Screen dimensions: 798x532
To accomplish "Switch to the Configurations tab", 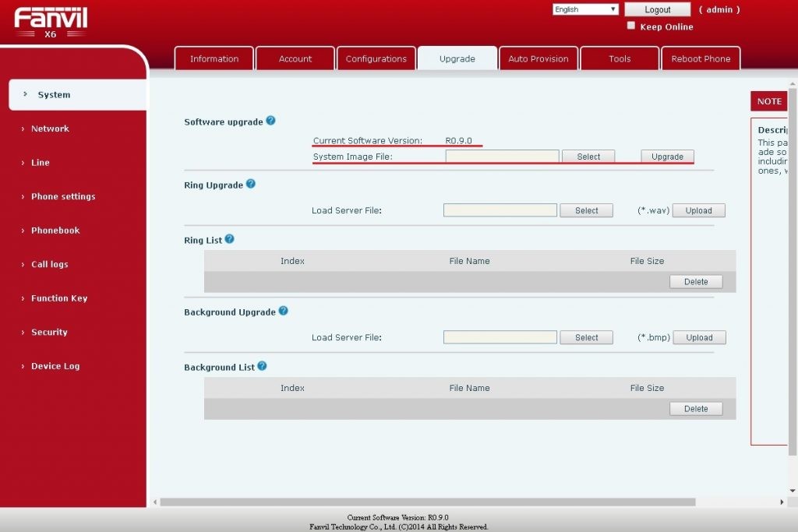I will (376, 58).
